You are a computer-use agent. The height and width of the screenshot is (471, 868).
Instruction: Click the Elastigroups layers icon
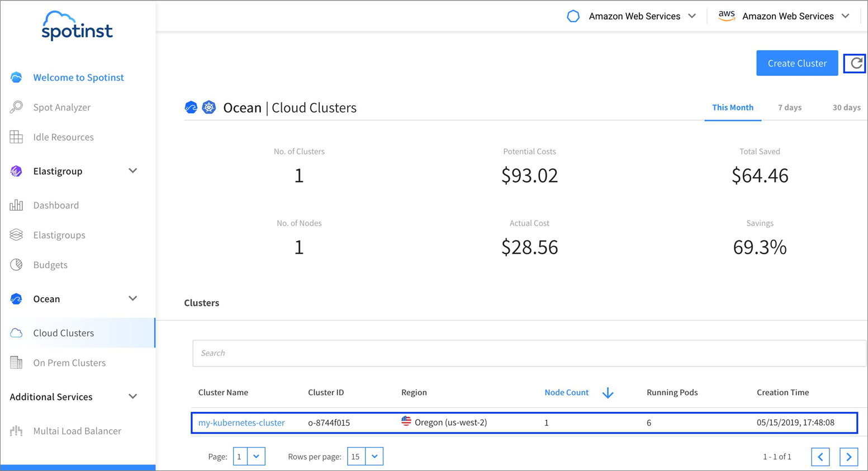16,235
